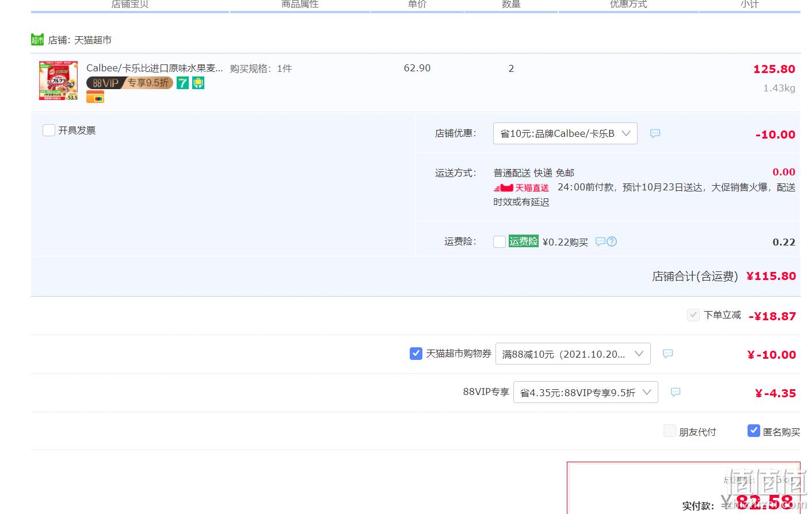
Task: Click the 购买规格: 1件 text
Action: point(261,68)
